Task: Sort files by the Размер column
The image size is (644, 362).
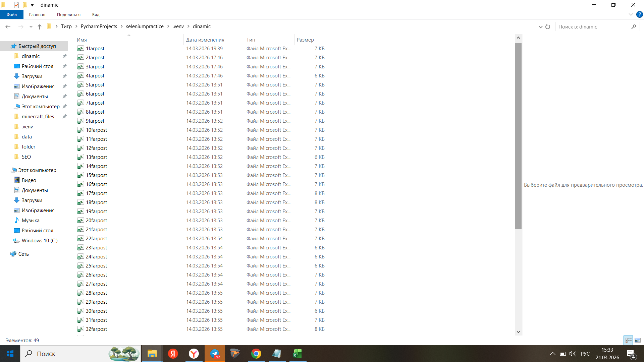Action: click(305, 40)
